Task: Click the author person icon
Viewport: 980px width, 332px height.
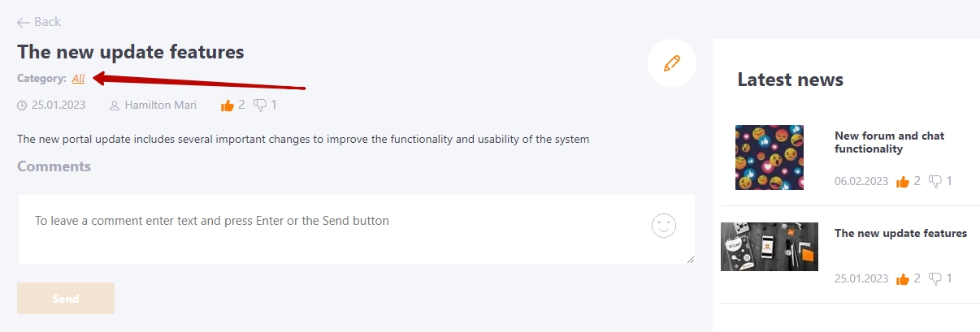Action: [115, 106]
